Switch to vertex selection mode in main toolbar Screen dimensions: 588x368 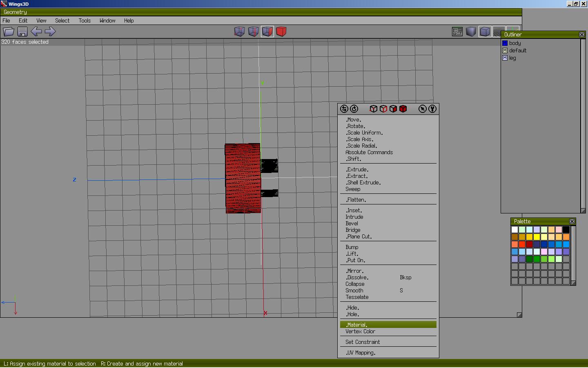click(x=239, y=31)
